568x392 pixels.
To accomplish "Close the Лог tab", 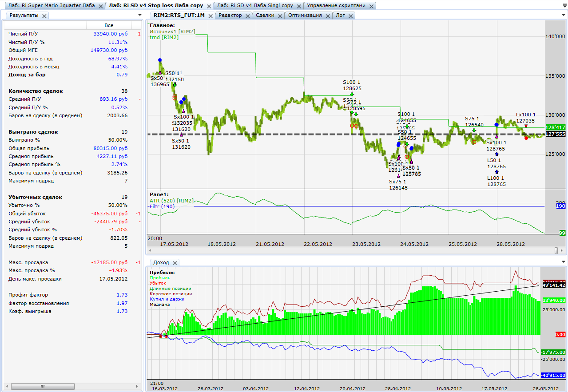I will 351,16.
